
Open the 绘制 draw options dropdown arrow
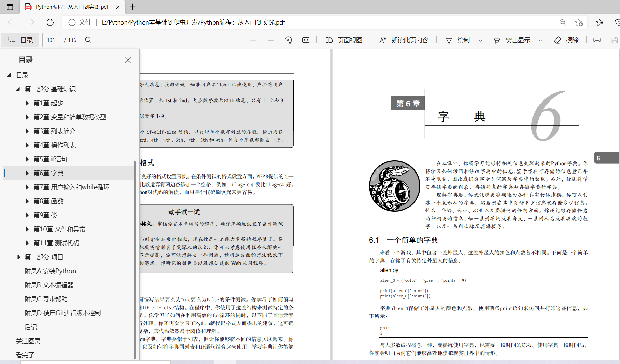[x=480, y=41]
